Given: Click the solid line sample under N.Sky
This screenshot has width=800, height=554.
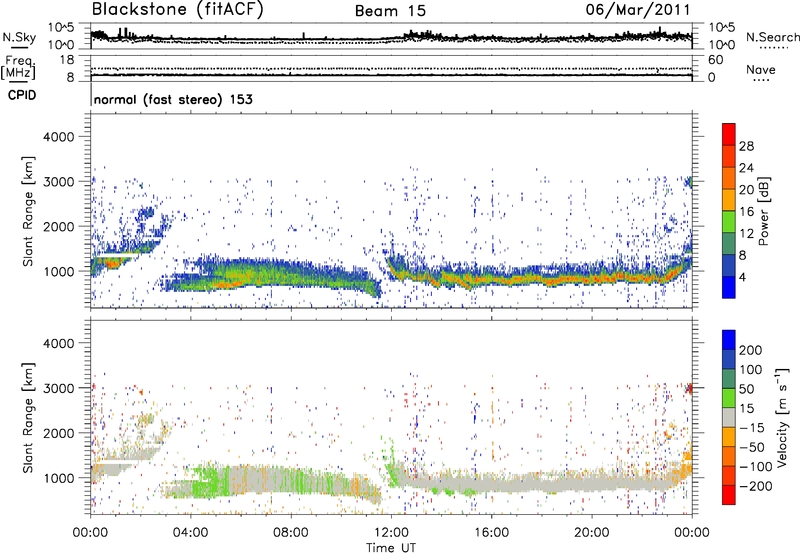Looking at the screenshot, I should coord(19,48).
